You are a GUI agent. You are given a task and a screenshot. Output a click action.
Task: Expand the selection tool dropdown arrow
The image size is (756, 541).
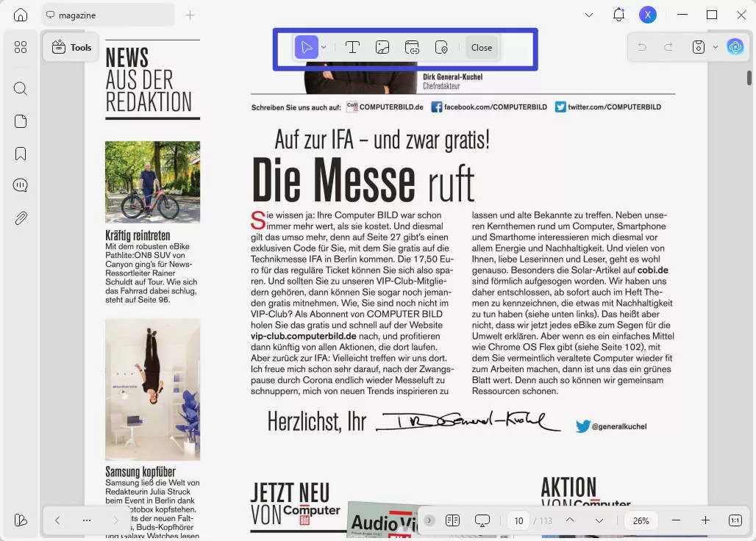pos(324,48)
